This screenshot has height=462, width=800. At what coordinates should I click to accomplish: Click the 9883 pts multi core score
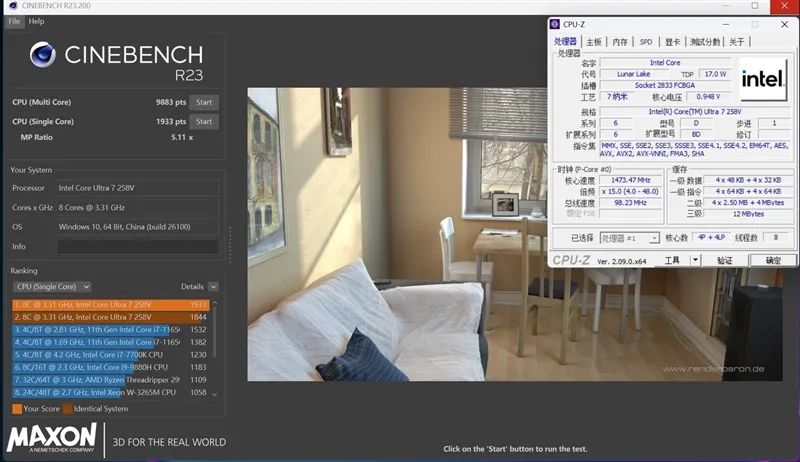click(171, 102)
